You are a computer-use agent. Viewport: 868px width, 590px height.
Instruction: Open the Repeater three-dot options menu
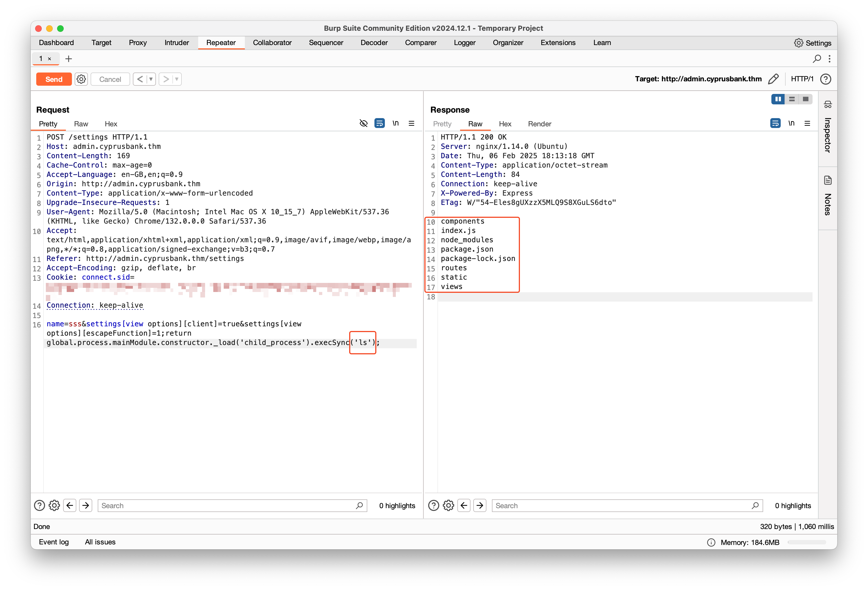pyautogui.click(x=830, y=59)
